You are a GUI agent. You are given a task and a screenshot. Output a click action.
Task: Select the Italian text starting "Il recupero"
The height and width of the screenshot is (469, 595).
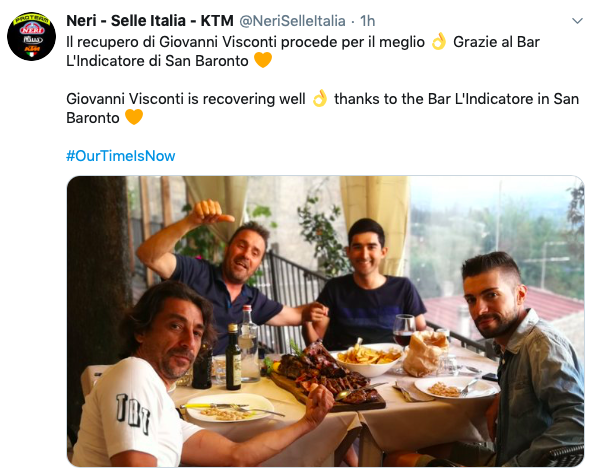[x=303, y=51]
